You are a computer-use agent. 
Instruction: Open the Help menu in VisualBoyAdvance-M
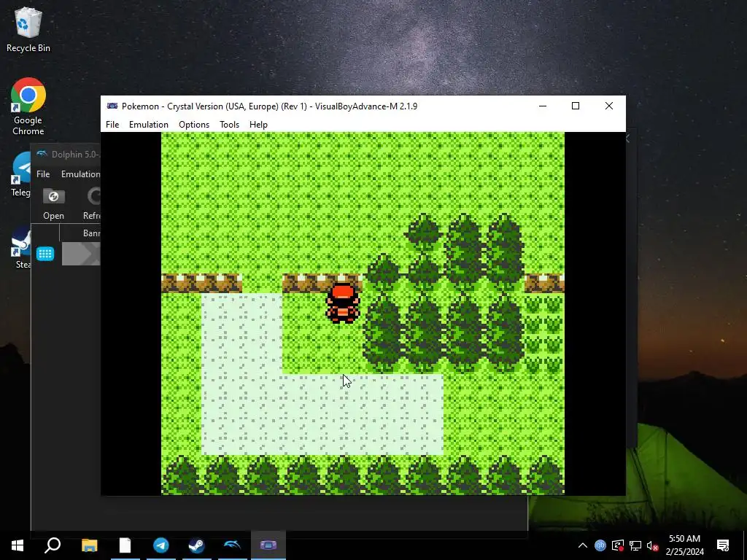(x=258, y=124)
